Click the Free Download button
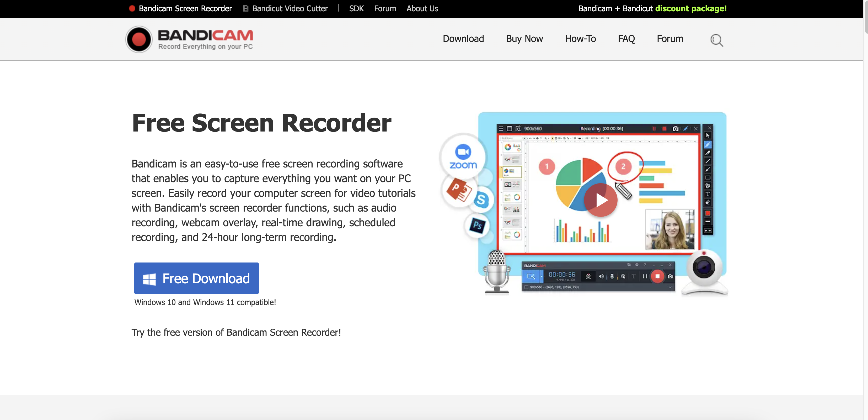The width and height of the screenshot is (868, 420). point(196,278)
